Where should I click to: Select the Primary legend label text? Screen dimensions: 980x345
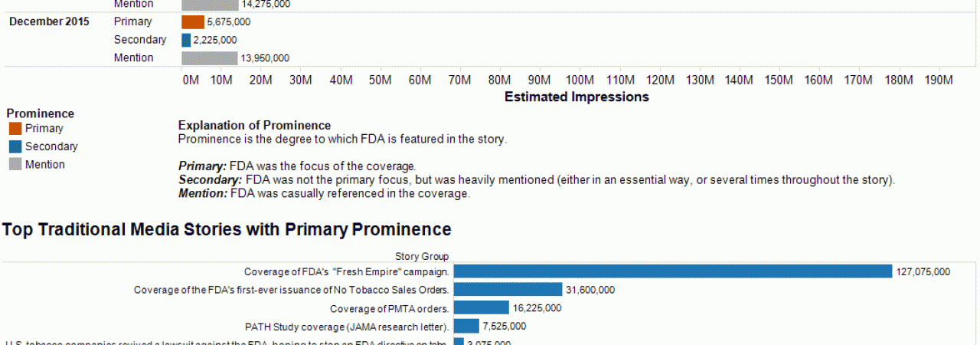(44, 129)
